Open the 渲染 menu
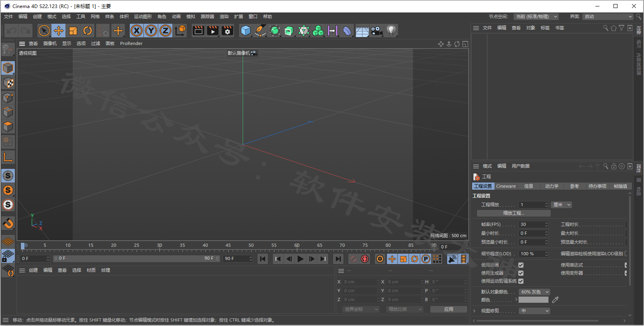Screen dimensions: 644x326 224,16
